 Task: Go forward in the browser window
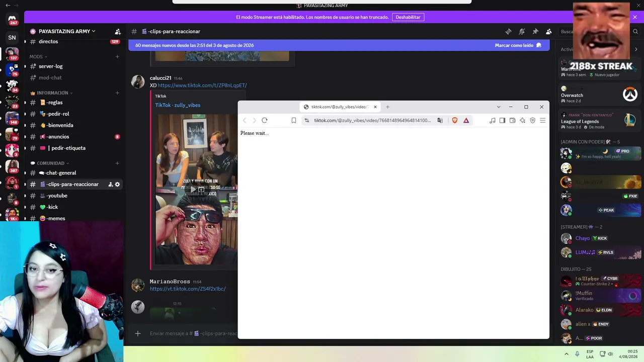(254, 120)
